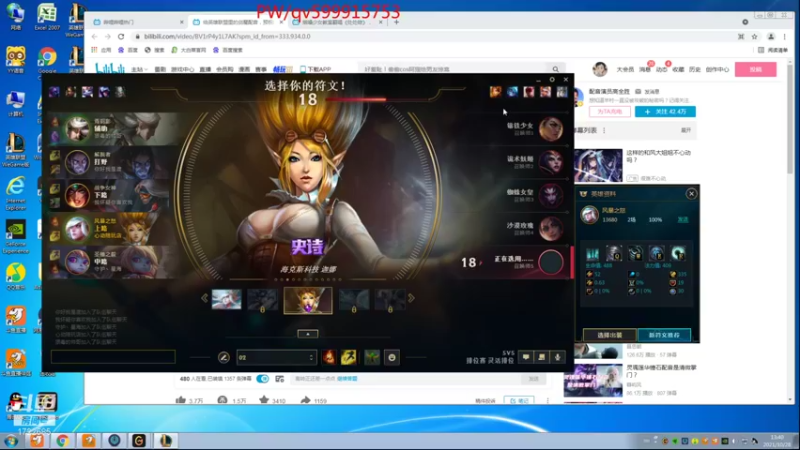Open the rune page dropdown

tap(276, 357)
